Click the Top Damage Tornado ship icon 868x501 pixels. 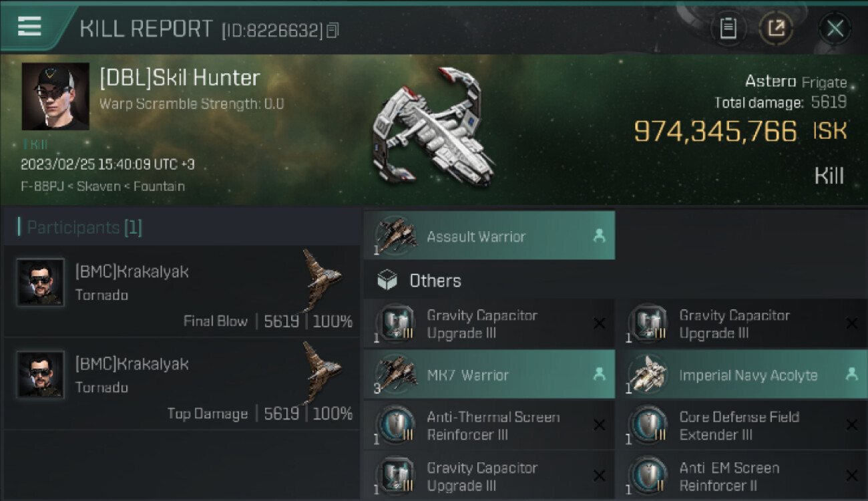click(x=322, y=369)
